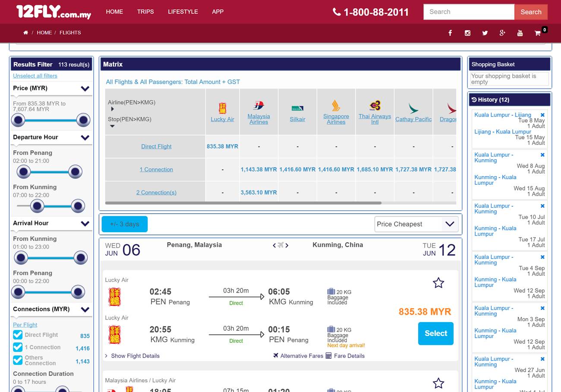Click the Silkair logo in matrix
Viewport: 561px width, 392px height.
click(297, 108)
